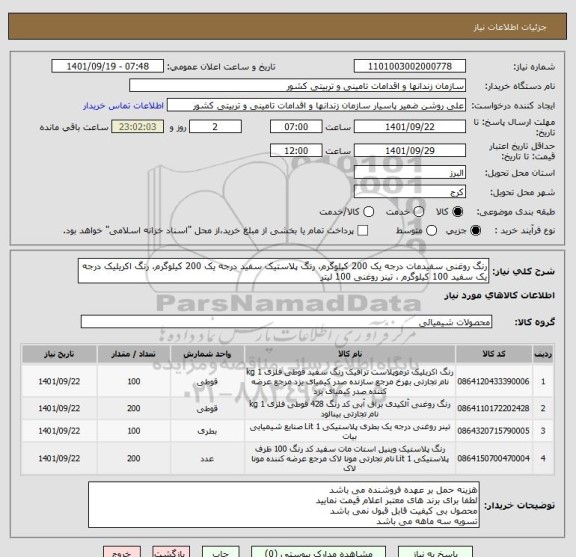Click the جزئیات اطلاعات نیاز page header
Screen dimensions: 576x557
(x=510, y=28)
